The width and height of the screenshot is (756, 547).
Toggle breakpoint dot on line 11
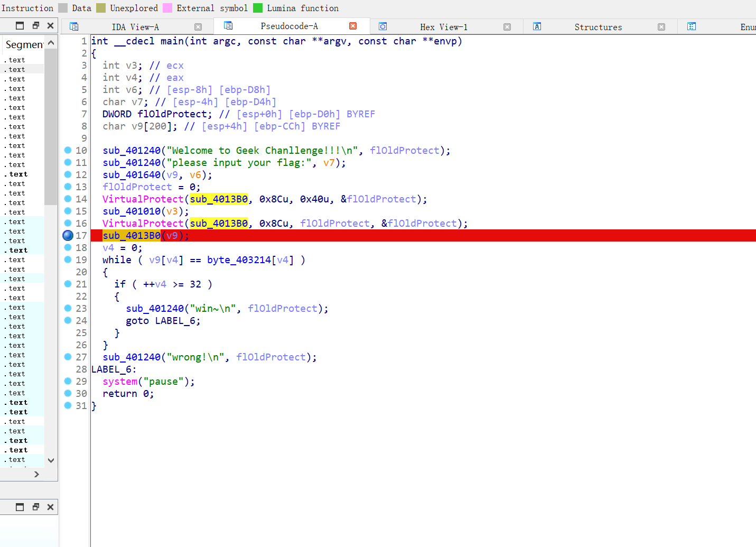(68, 162)
